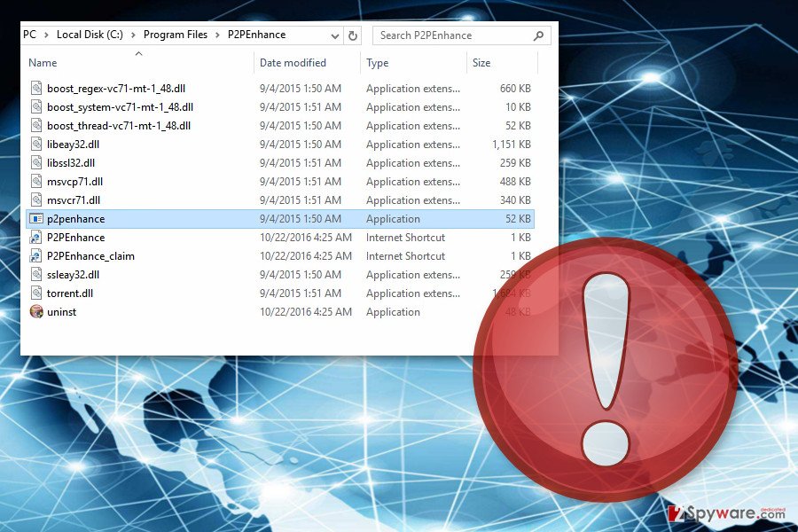This screenshot has width=798, height=532.
Task: Click the search magnifier icon
Action: click(x=538, y=35)
